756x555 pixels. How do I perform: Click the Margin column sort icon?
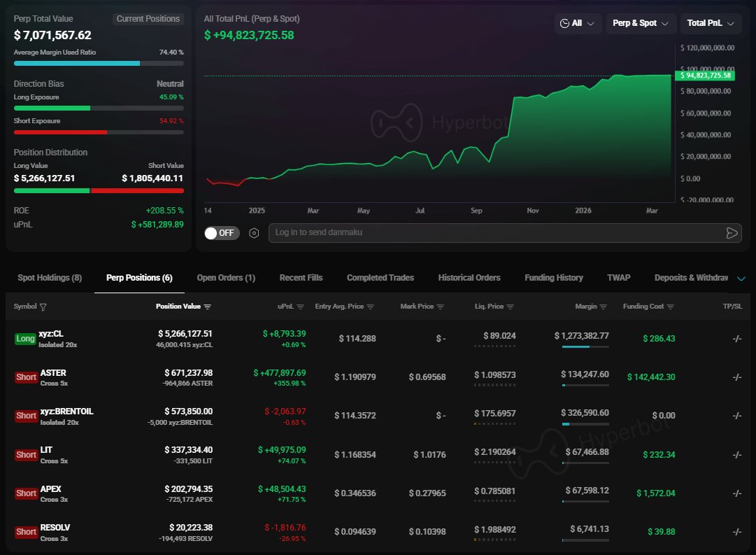click(604, 307)
